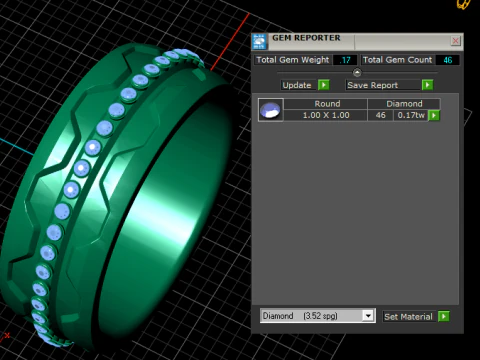Image resolution: width=480 pixels, height=360 pixels.
Task: Click the 46 count cell in gem row
Action: click(380, 115)
